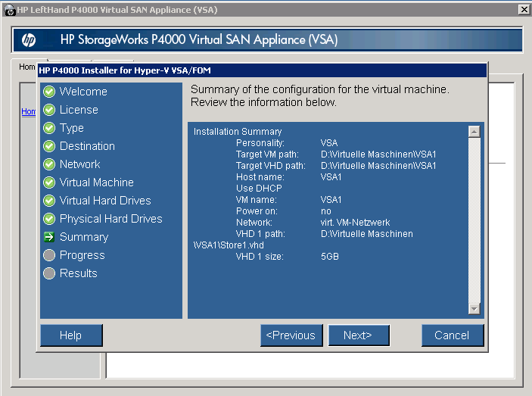Image resolution: width=532 pixels, height=396 pixels.
Task: Click the summary scrollbar down arrow
Action: tap(474, 309)
